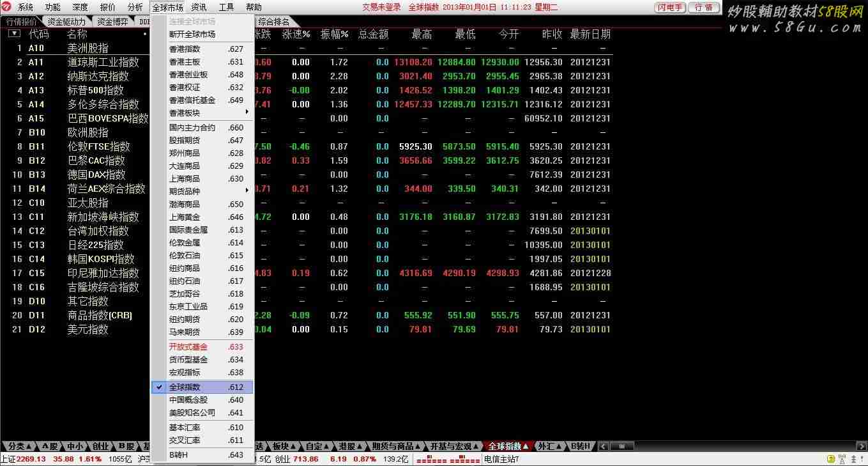Expand the 港股 bottom tab
This screenshot has width=868, height=466.
click(x=351, y=446)
